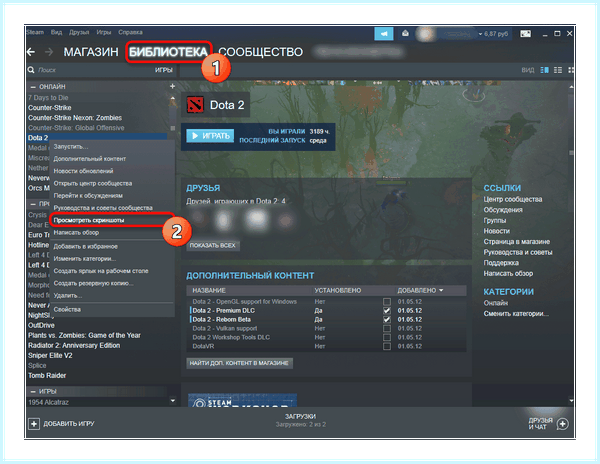The height and width of the screenshot is (464, 600).
Task: Toggle Dota 2 - OpenGL support checkbox
Action: pos(387,301)
